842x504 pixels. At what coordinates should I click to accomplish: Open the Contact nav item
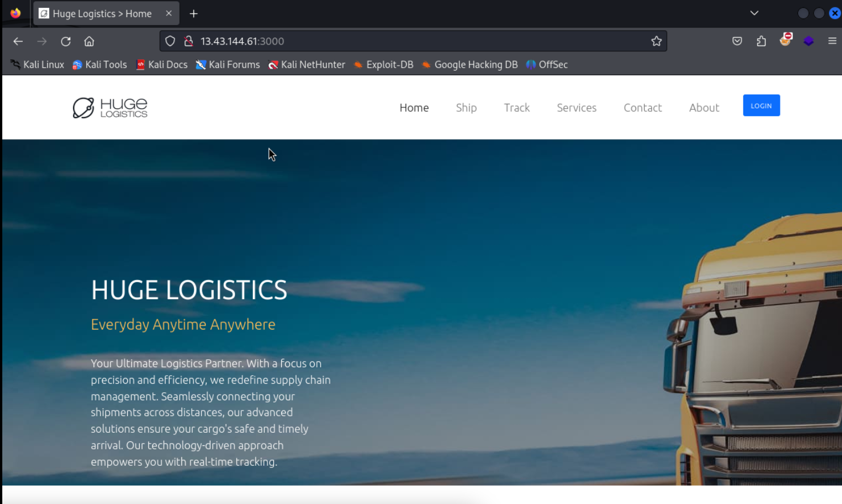[643, 107]
